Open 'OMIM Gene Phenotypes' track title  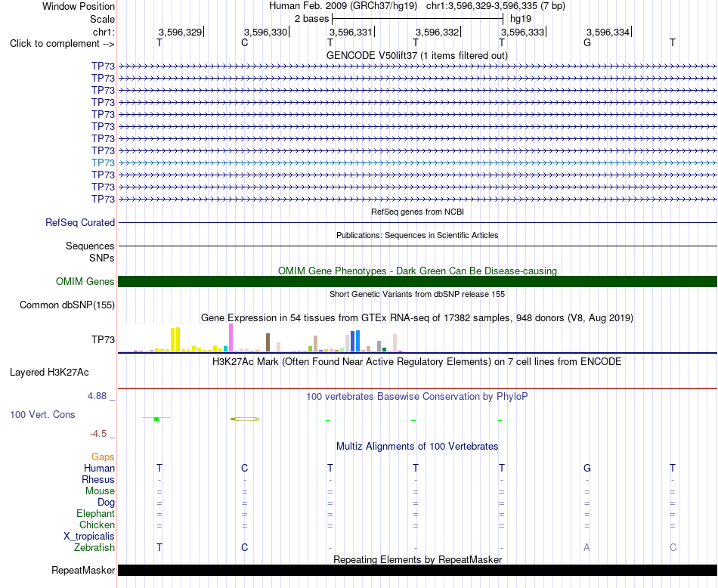[x=417, y=271]
